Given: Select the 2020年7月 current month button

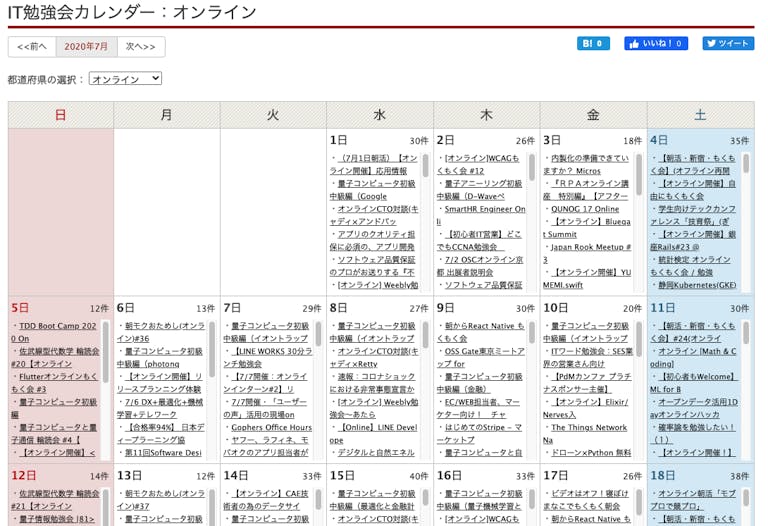Looking at the screenshot, I should click(86, 47).
